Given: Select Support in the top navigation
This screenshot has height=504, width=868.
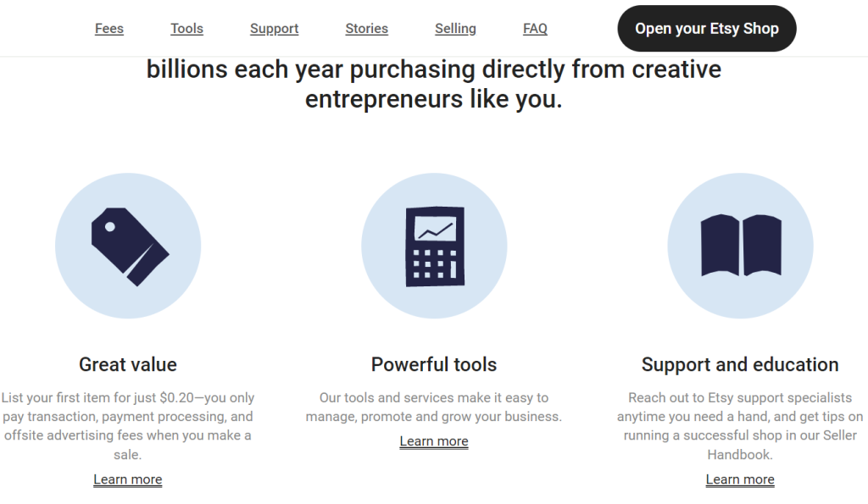Looking at the screenshot, I should [x=274, y=29].
